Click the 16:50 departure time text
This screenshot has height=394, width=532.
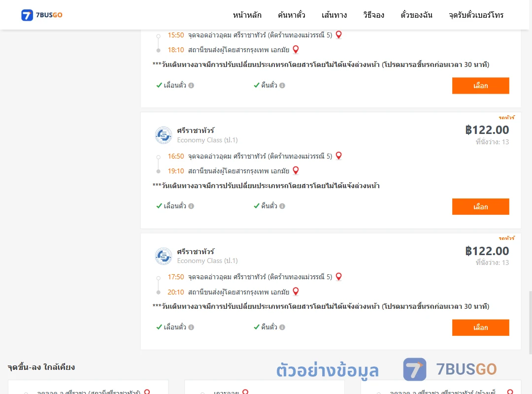176,156
